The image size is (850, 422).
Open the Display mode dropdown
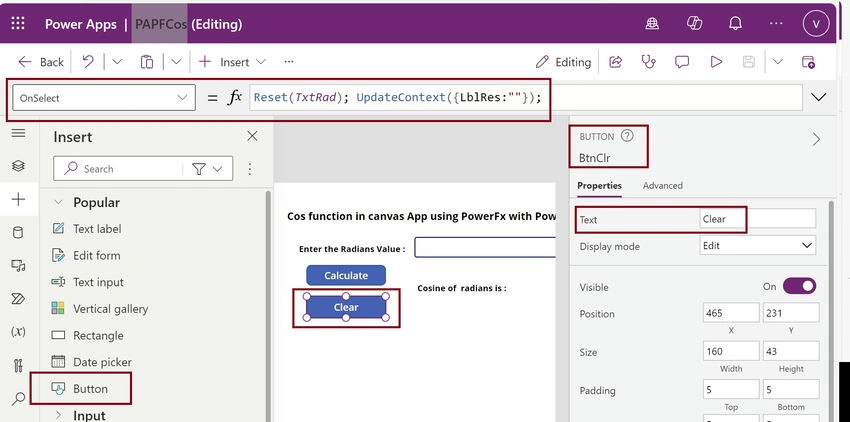click(758, 245)
